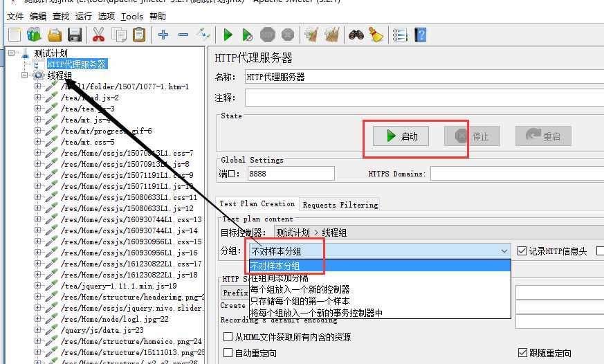Screen dimensions: 604x364
Task: Collapse the 测试计划 tree node
Action: click(12, 53)
